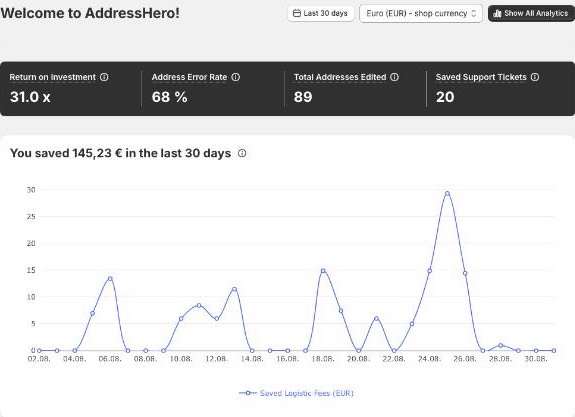Click the chart data point at 13.08. peak
Screen dimensions: 575x417
[234, 289]
